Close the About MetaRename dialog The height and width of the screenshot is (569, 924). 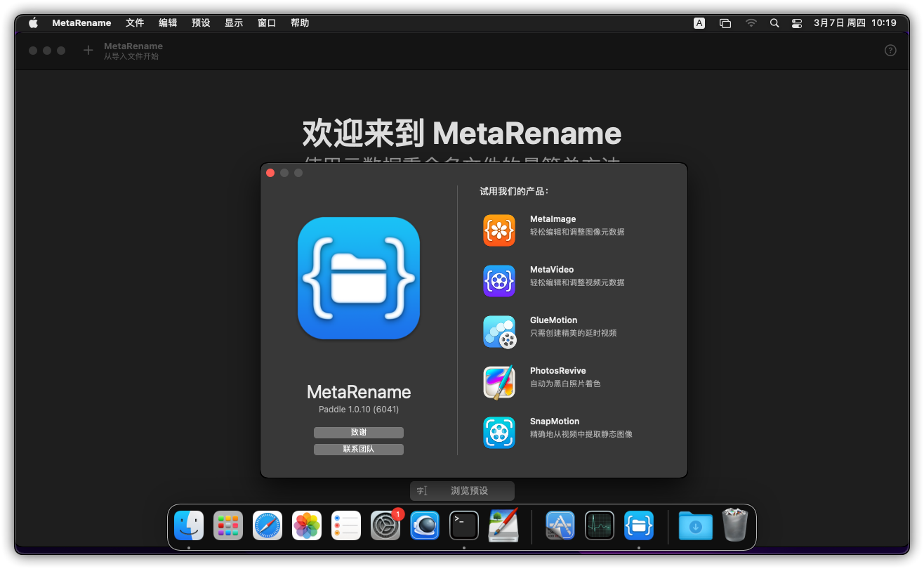pos(270,173)
